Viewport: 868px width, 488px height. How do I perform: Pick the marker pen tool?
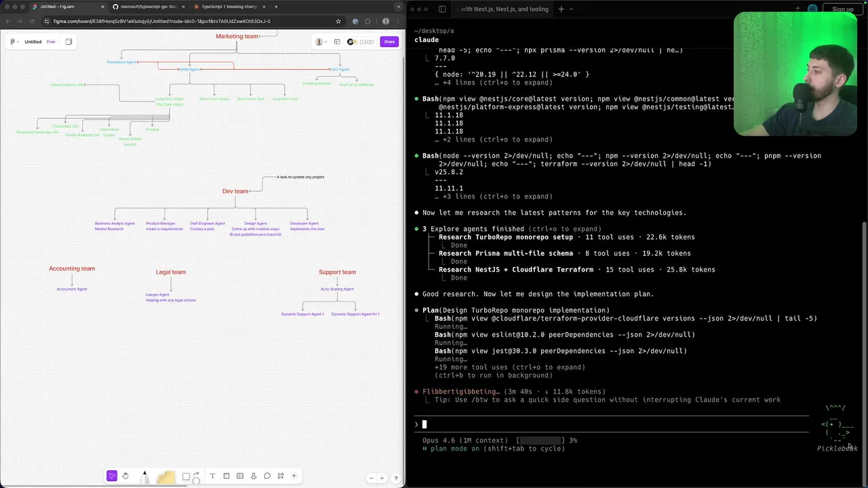coord(144,477)
